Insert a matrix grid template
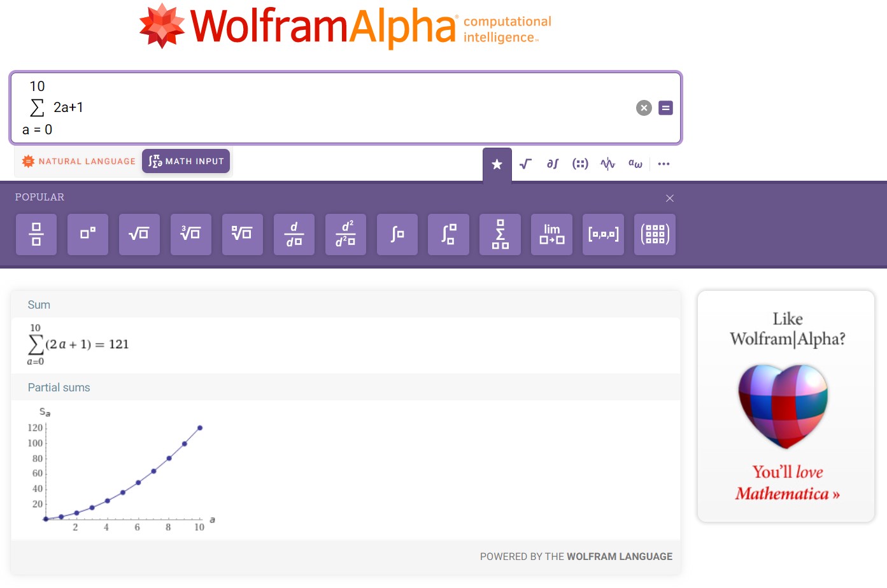The image size is (887, 588). 655,234
